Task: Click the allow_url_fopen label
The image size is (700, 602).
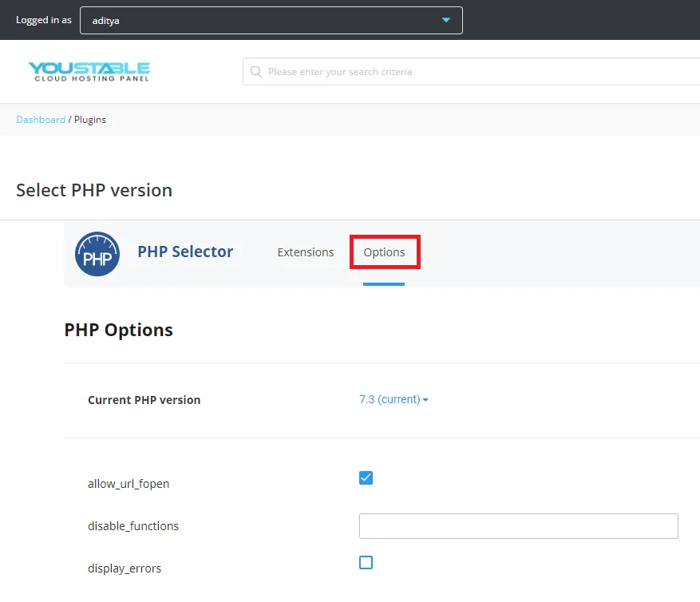Action: pyautogui.click(x=129, y=484)
